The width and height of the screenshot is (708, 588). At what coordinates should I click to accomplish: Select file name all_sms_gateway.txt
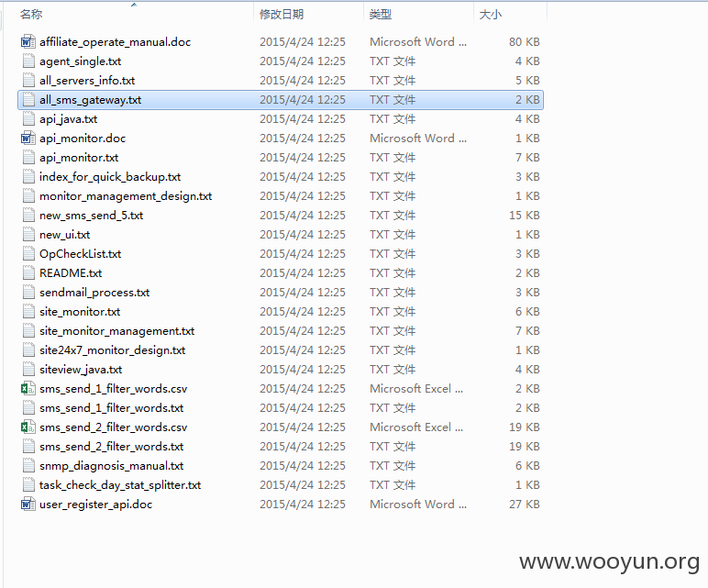pos(90,100)
